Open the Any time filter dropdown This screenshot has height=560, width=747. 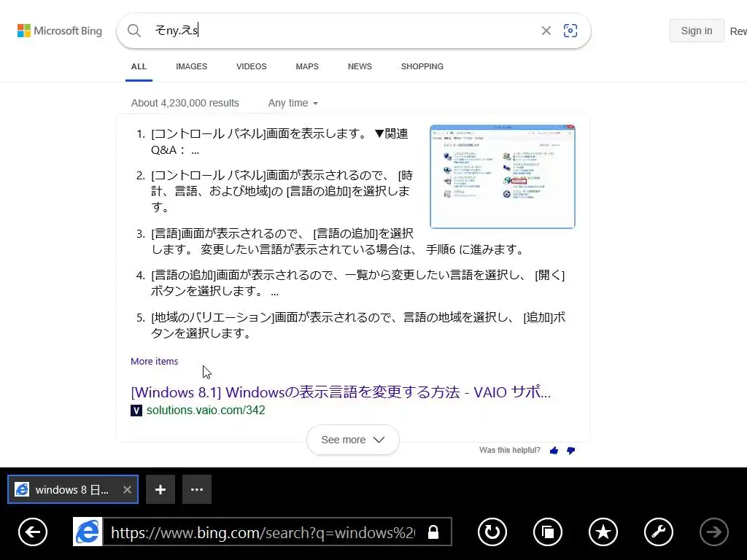tap(293, 103)
